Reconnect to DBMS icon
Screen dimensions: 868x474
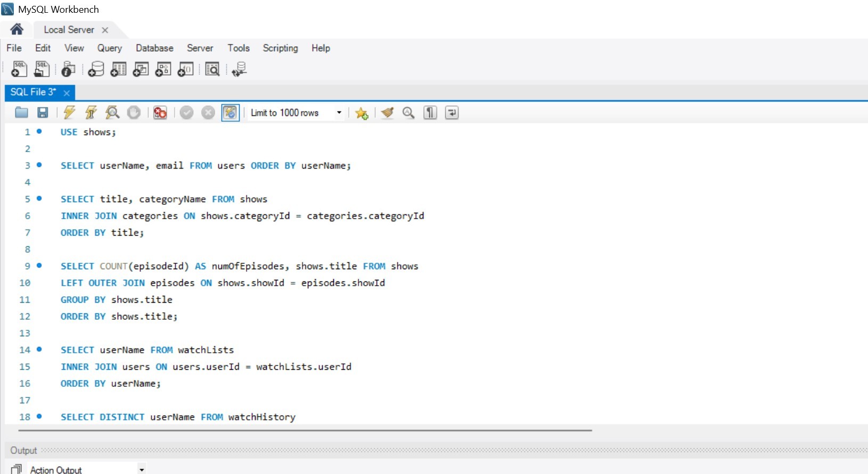coord(239,69)
